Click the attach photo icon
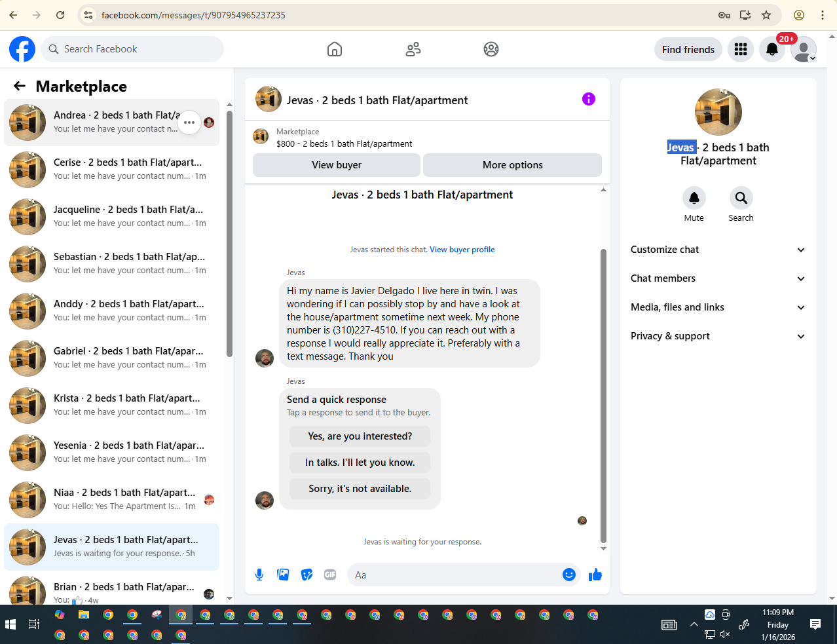This screenshot has height=644, width=837. (283, 575)
